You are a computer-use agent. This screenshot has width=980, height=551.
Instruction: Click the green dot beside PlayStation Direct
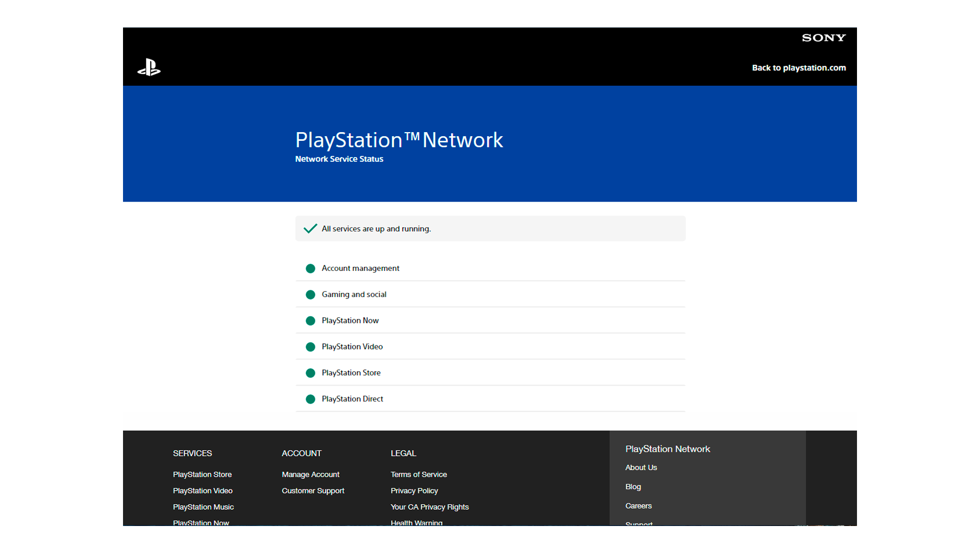point(310,399)
